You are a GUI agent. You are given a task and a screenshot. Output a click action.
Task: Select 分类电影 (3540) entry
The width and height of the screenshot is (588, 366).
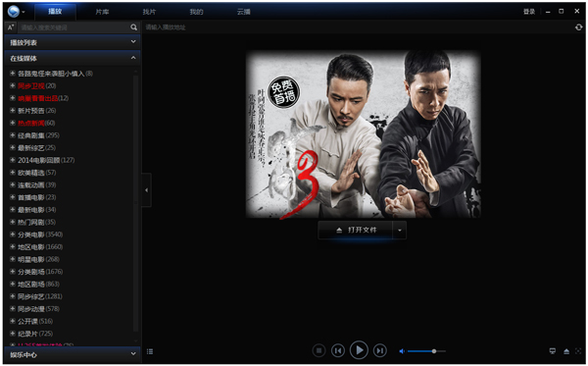40,235
